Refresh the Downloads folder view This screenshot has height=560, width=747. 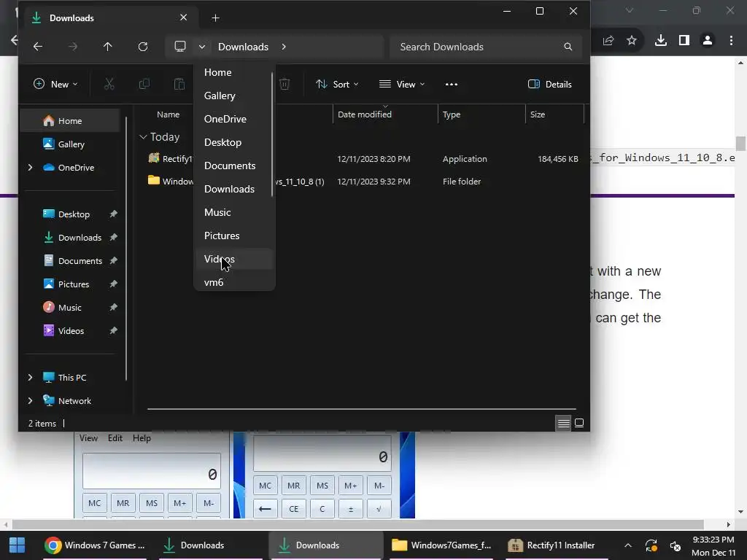[143, 47]
